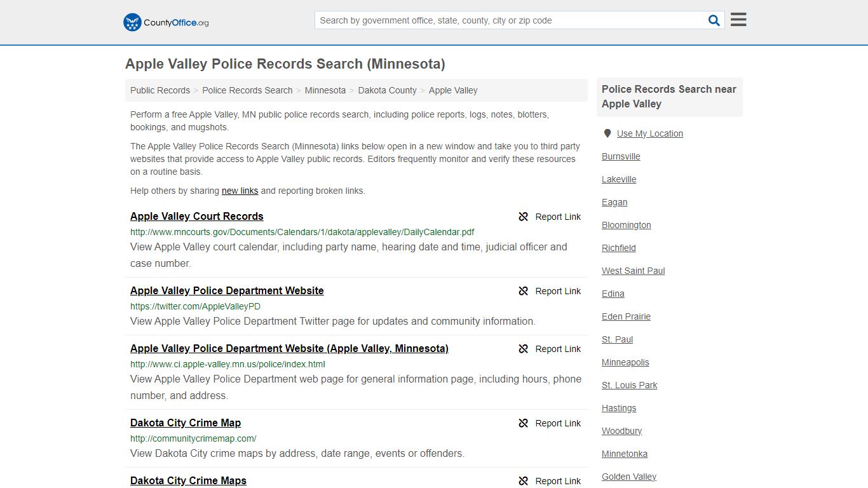Go to Dakota County breadcrumb
Image resolution: width=868 pixels, height=488 pixels.
pyautogui.click(x=387, y=90)
